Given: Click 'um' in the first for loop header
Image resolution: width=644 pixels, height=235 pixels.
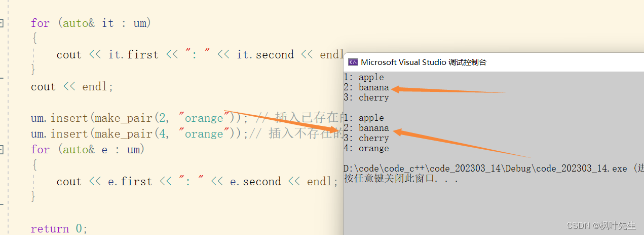Looking at the screenshot, I should click(139, 23).
